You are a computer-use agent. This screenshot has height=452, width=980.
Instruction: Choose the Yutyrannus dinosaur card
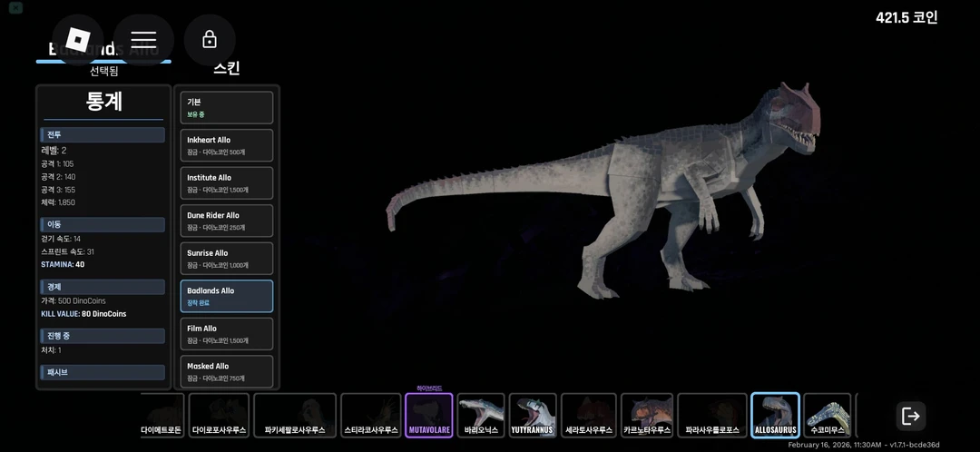tap(533, 415)
